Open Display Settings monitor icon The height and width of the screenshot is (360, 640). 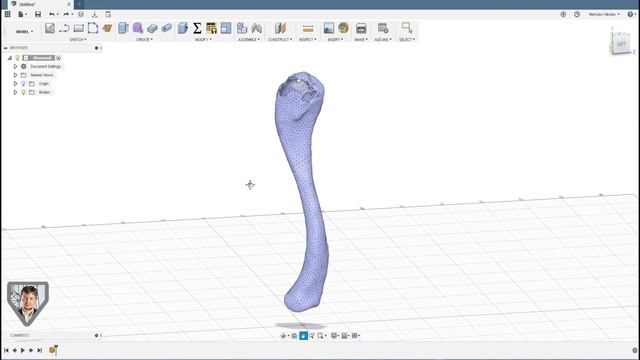pyautogui.click(x=335, y=336)
